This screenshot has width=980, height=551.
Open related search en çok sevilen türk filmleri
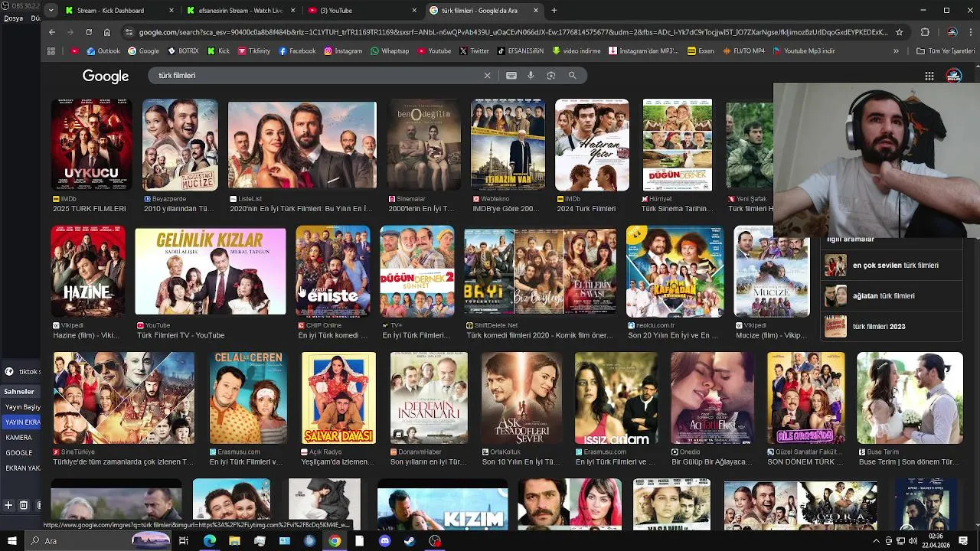(x=892, y=266)
